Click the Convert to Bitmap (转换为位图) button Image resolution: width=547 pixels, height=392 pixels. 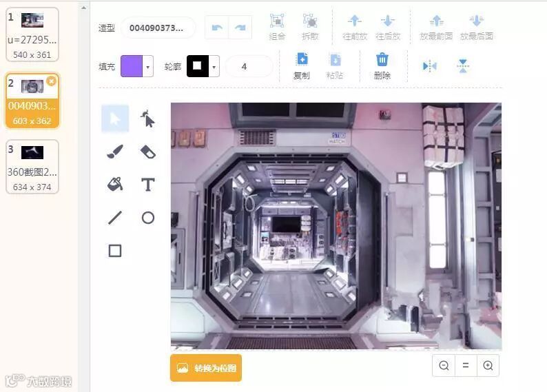206,368
